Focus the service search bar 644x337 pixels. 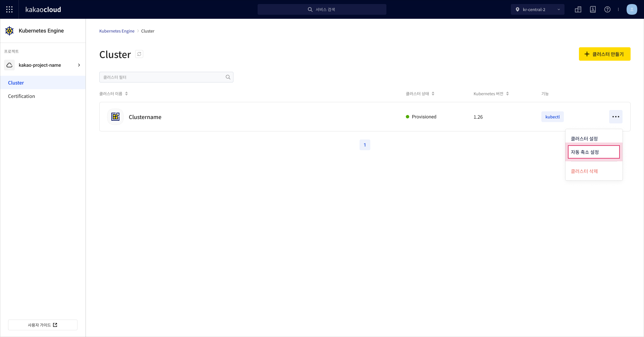click(x=322, y=9)
